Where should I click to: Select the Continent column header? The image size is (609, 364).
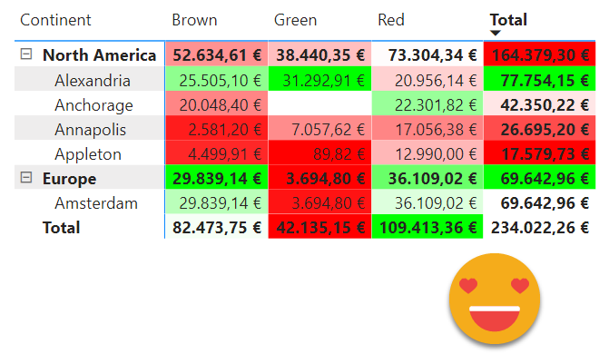click(55, 20)
